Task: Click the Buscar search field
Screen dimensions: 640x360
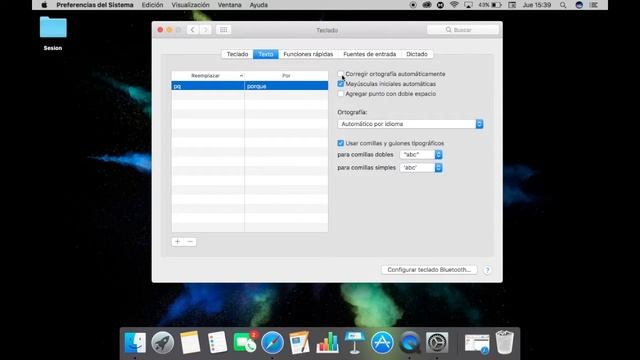Action: [x=463, y=30]
